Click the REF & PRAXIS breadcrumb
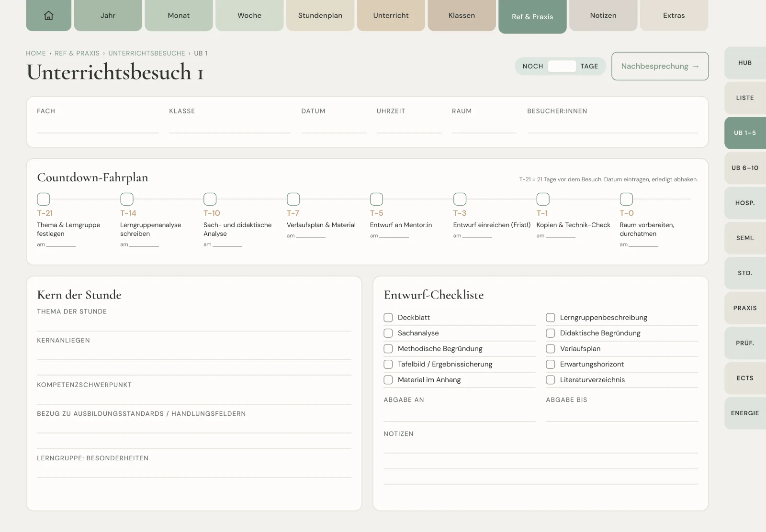766x532 pixels. click(77, 53)
